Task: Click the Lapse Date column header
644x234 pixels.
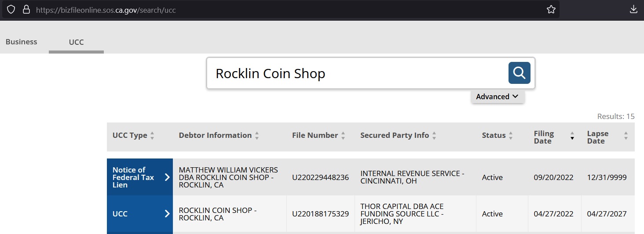Action: tap(598, 137)
